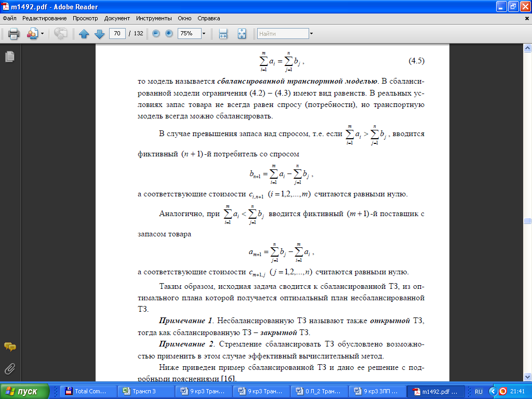Switch to 0 Л_2 Тран Word taskbar button
Screen dimensions: 532x399
[x=320, y=391]
